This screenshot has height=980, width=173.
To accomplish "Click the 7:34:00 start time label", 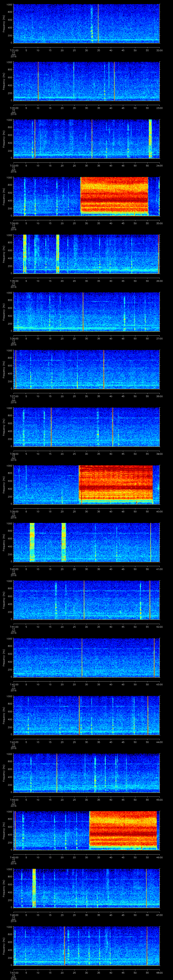I will coord(14,223).
